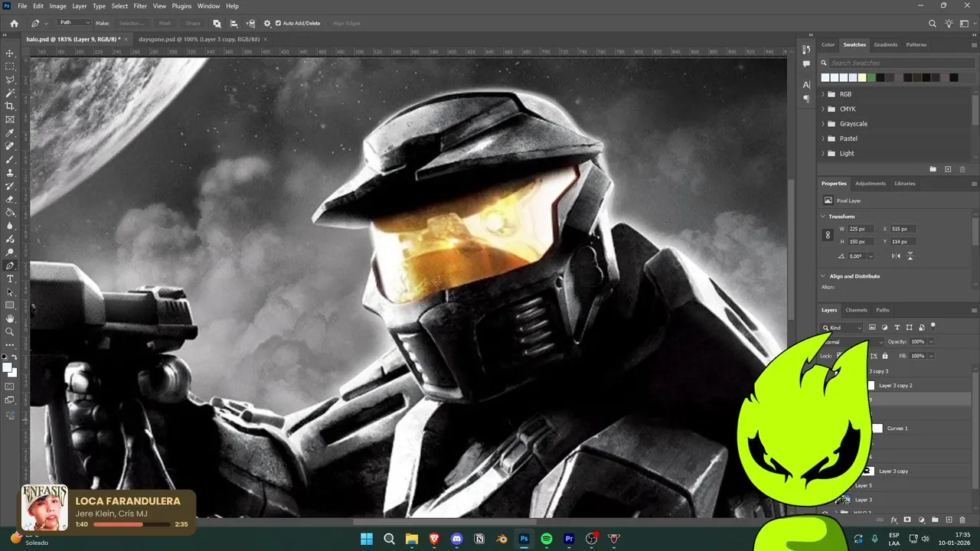Toggle layer filtering on/off switch
The image size is (980, 551).
click(933, 326)
